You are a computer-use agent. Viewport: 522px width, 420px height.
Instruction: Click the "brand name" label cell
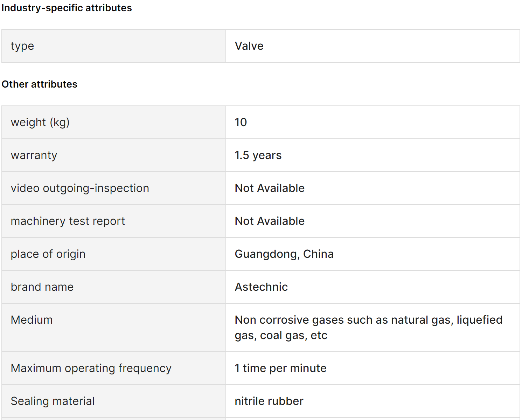(42, 287)
